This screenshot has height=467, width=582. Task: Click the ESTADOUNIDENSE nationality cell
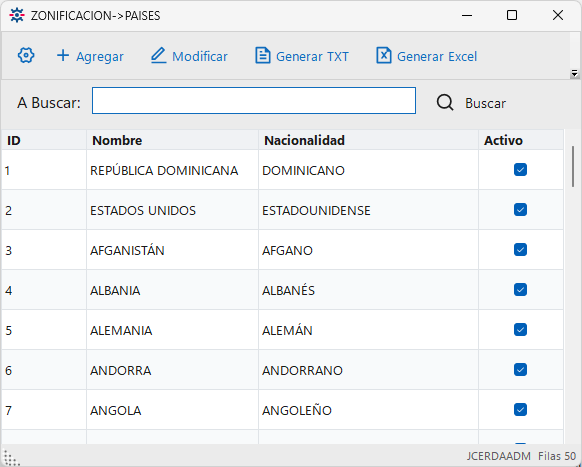point(369,210)
